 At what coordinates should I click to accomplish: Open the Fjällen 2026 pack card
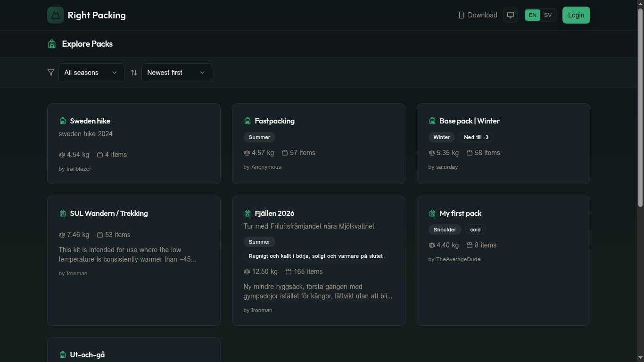click(x=319, y=261)
